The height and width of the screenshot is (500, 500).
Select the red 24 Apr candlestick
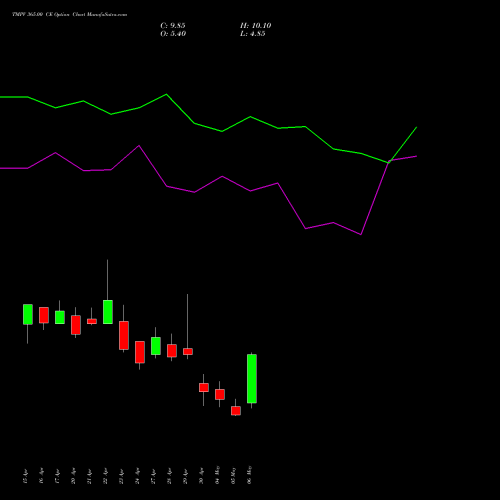click(x=140, y=352)
